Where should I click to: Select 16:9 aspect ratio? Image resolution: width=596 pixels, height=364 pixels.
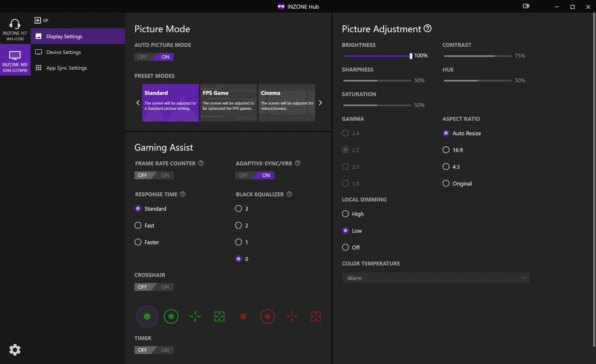[453, 150]
